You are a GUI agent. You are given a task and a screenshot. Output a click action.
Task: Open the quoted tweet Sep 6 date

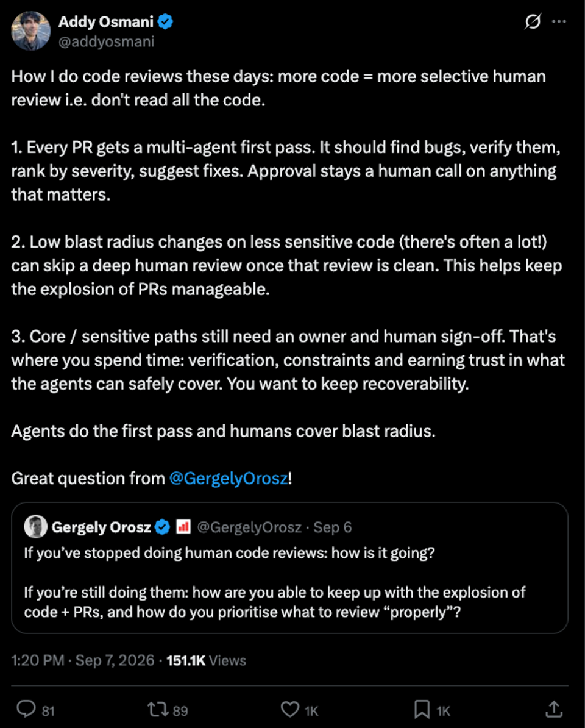[333, 527]
